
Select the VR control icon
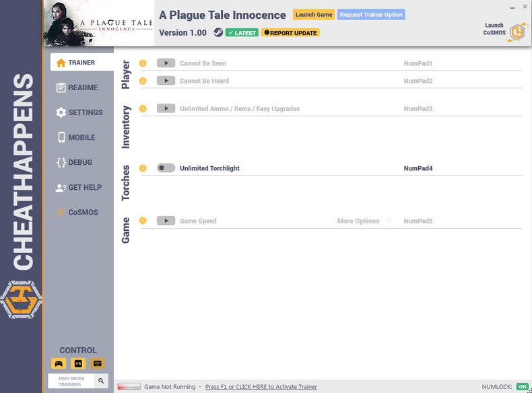coord(78,363)
